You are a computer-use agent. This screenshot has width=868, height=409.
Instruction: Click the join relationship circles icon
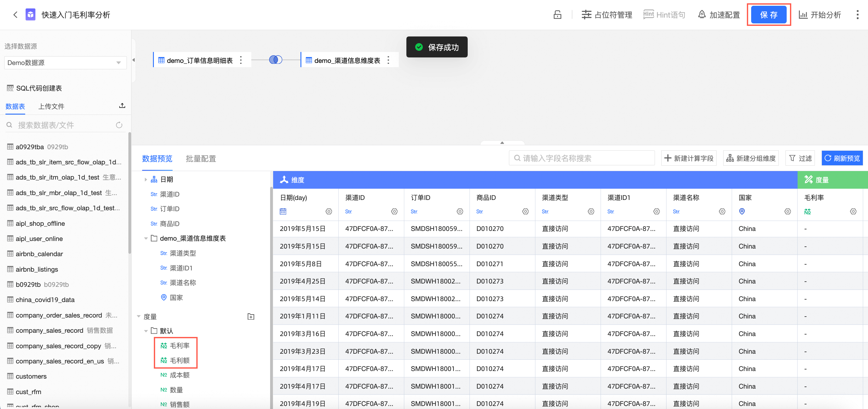coord(275,60)
